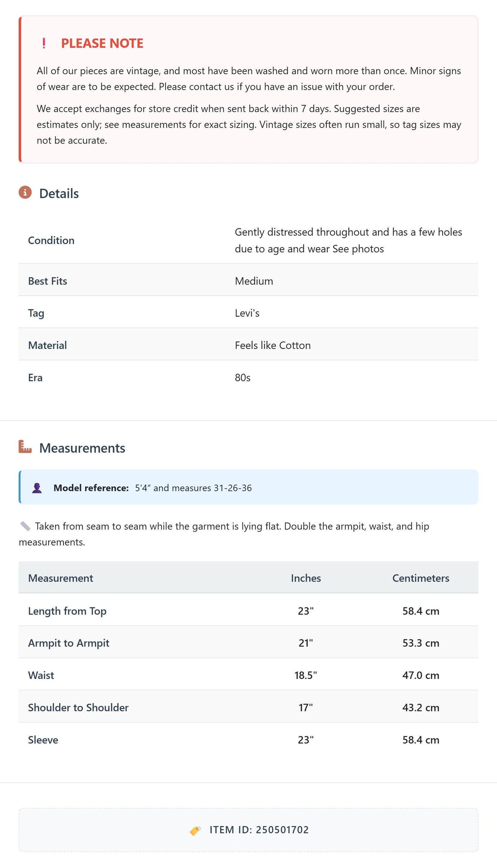Click the red exclamation mark icon
497x868 pixels.
coord(44,43)
